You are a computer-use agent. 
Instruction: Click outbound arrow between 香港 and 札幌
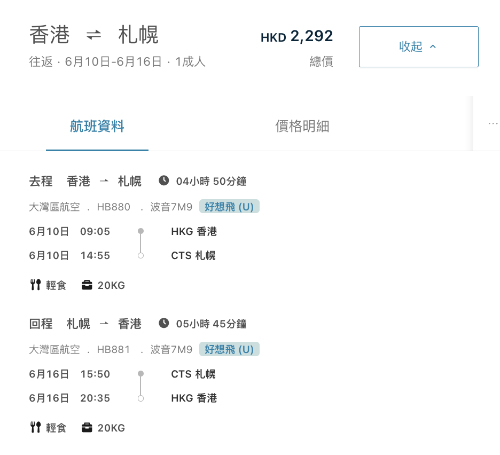[104, 181]
